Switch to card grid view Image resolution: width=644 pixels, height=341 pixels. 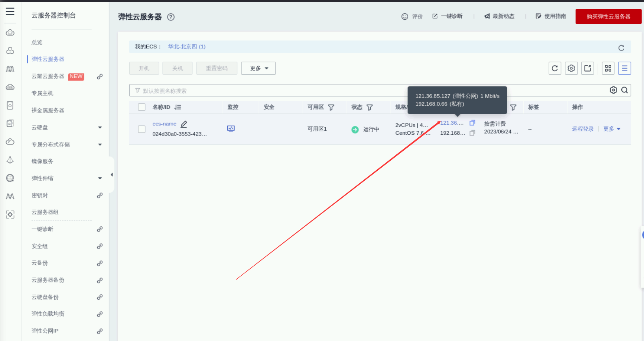point(608,68)
